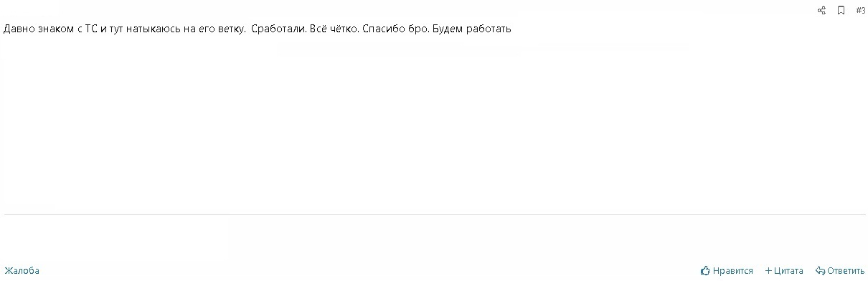The image size is (868, 281).
Task: Click the horizontal divider below the post
Action: click(x=435, y=214)
